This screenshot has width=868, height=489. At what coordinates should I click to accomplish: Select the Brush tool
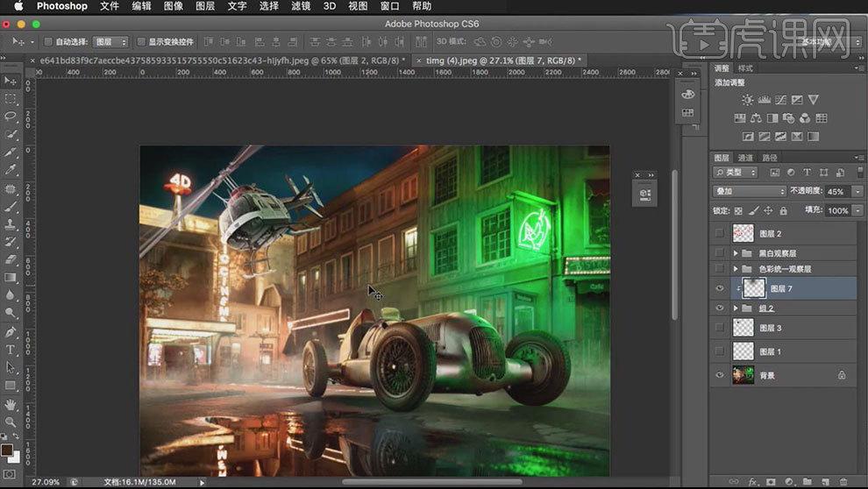click(10, 206)
